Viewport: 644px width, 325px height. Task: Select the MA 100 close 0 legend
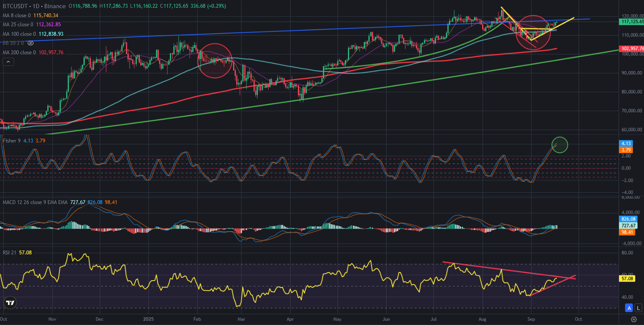pyautogui.click(x=20, y=34)
